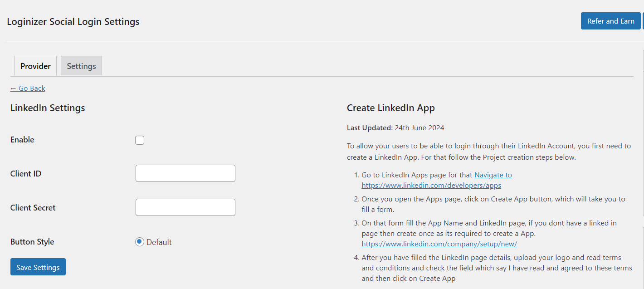Focus the Client Secret input field

[x=185, y=207]
